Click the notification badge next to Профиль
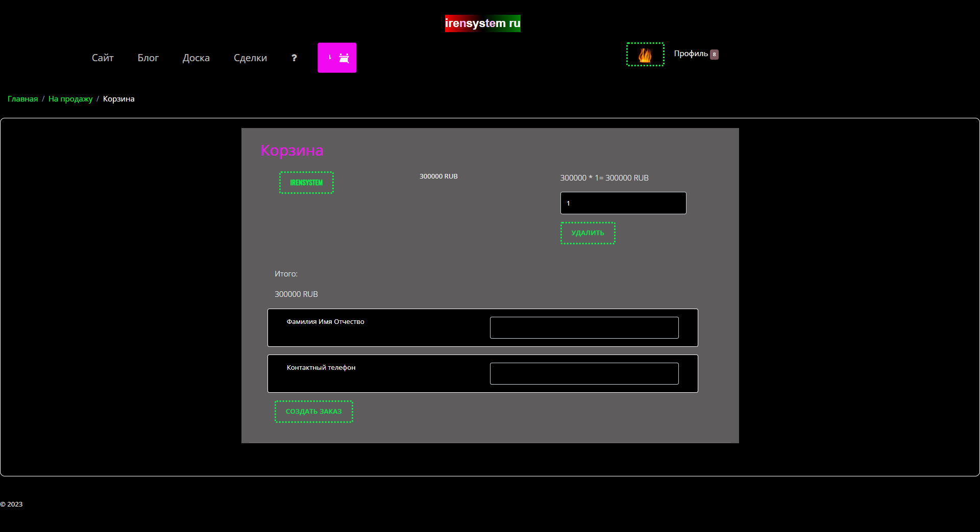Viewport: 980px width, 532px height. (x=714, y=55)
